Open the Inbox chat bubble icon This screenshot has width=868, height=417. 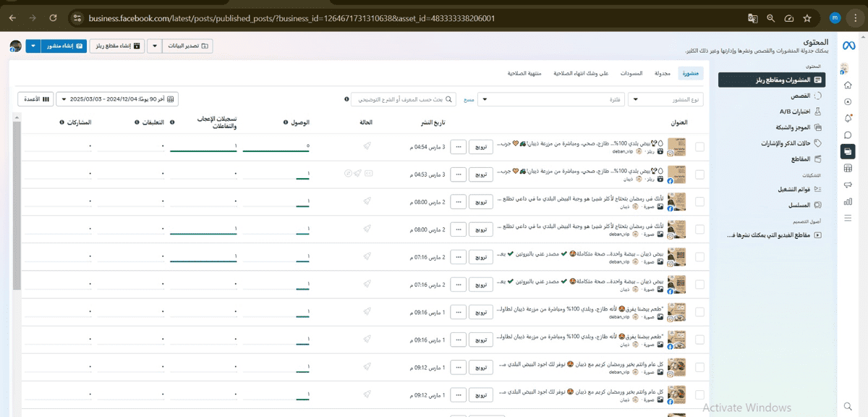point(848,134)
